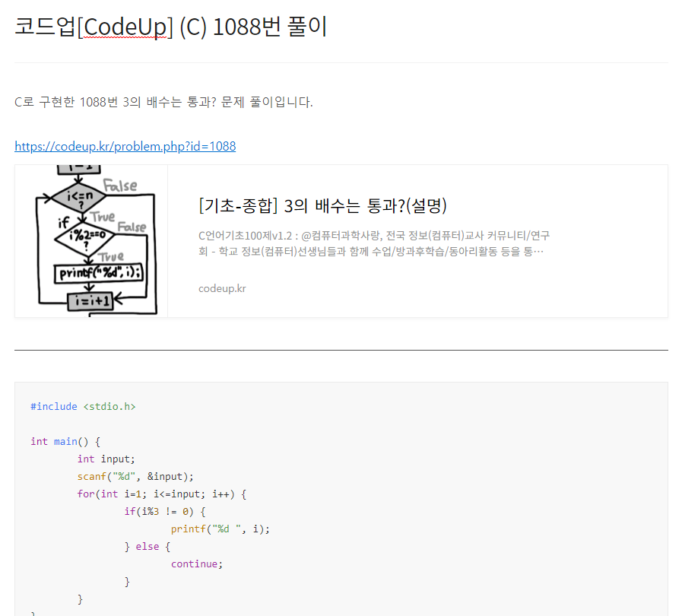Screen dimensions: 682x616
Task: Open the preview card title "[기초-종합] 3의 배수는 통과?(설명)"
Action: tap(322, 206)
